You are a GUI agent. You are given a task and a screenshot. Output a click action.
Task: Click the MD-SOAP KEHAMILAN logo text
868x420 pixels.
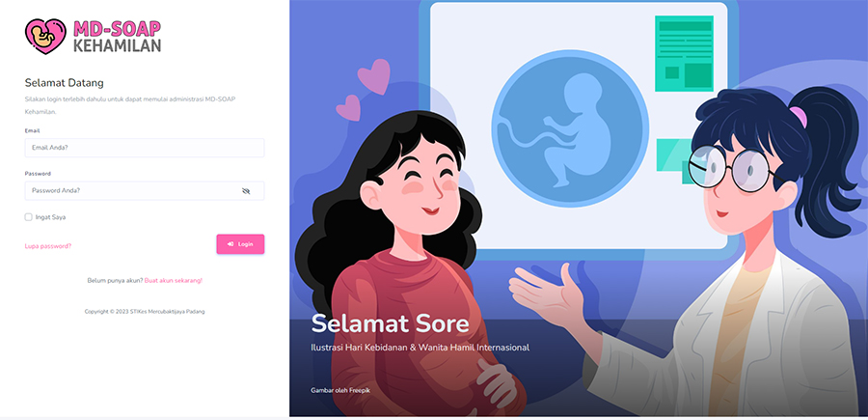coord(117,37)
